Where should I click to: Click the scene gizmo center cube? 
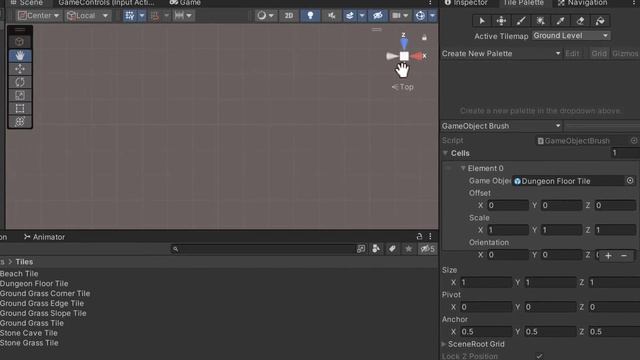(404, 56)
